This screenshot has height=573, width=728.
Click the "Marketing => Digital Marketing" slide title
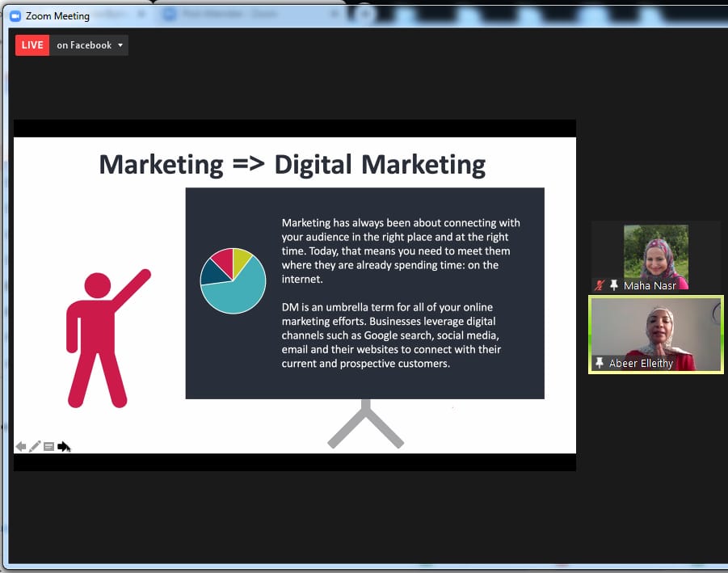pos(292,164)
